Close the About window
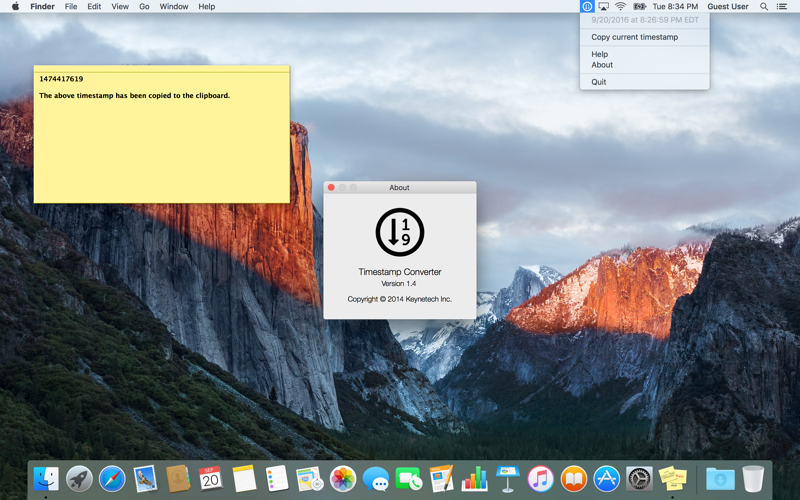Viewport: 800px width, 500px height. click(x=331, y=187)
